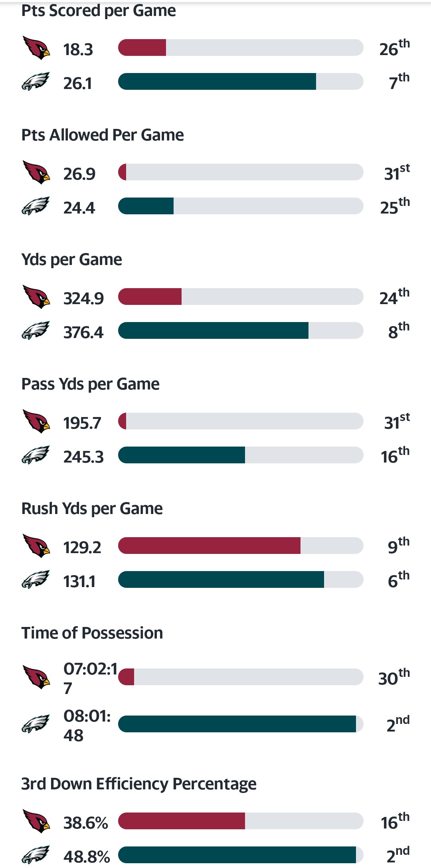Click the Time of Possession heading
This screenshot has width=431, height=868.
tap(92, 633)
